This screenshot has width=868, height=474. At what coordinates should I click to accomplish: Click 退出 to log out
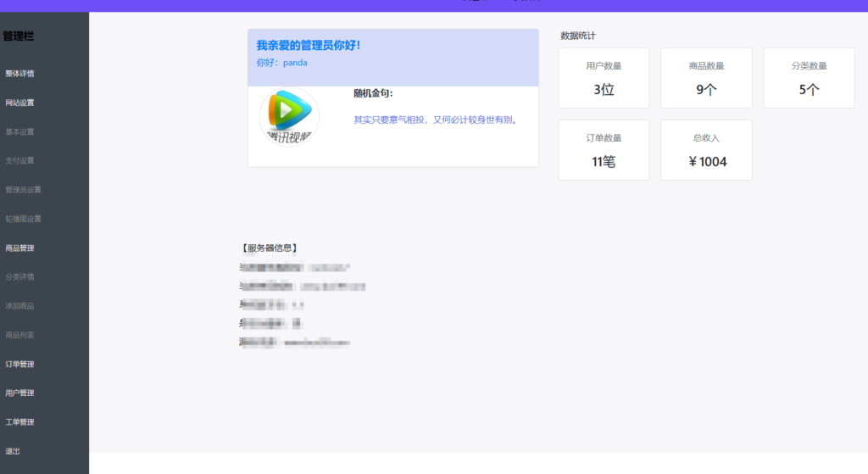coord(13,451)
